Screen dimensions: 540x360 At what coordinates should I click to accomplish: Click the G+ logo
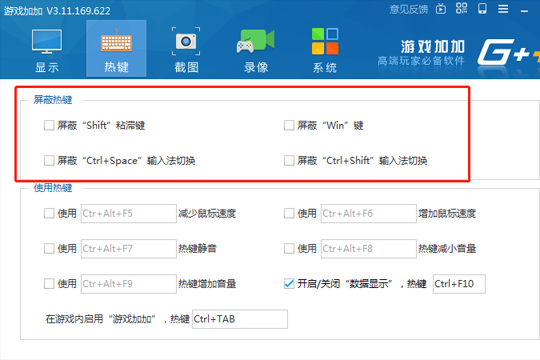click(x=508, y=52)
